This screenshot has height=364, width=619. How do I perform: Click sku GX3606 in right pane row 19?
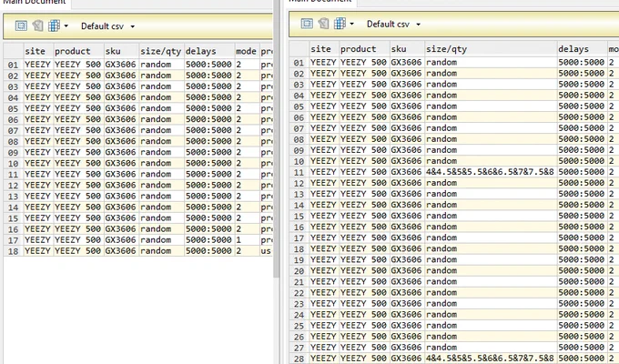pyautogui.click(x=407, y=259)
